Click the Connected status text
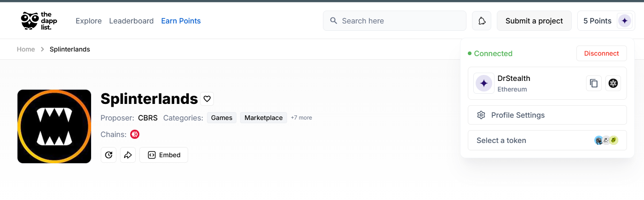 (493, 53)
